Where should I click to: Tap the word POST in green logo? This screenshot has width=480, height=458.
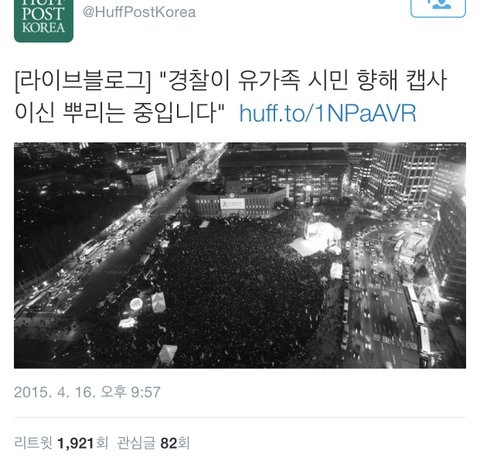(x=43, y=14)
